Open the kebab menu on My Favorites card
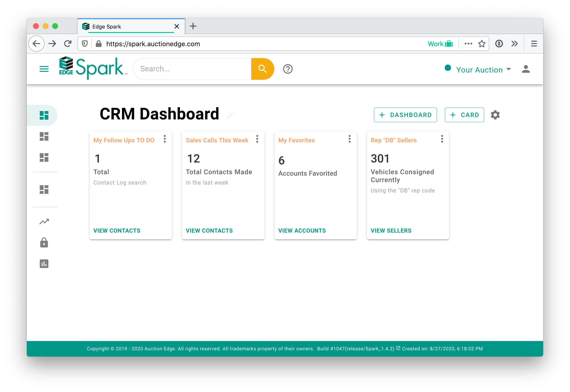The height and width of the screenshot is (392, 570). (x=349, y=139)
